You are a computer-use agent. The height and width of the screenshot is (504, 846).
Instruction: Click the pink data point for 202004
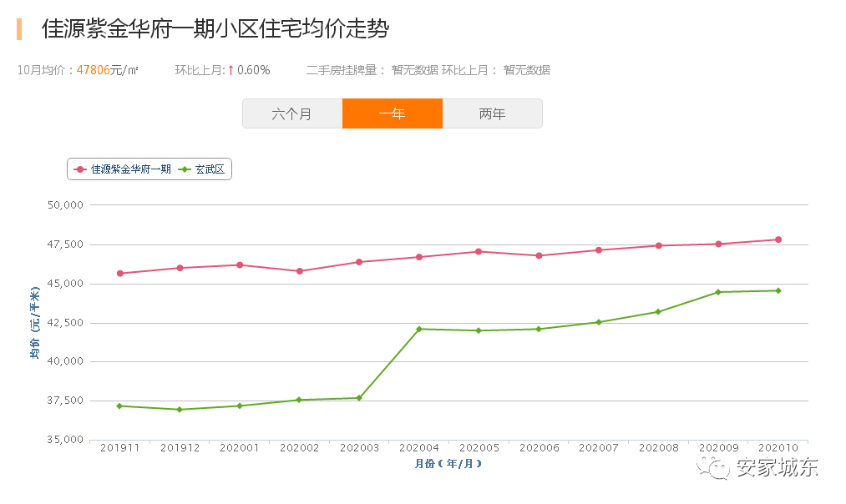(x=419, y=257)
